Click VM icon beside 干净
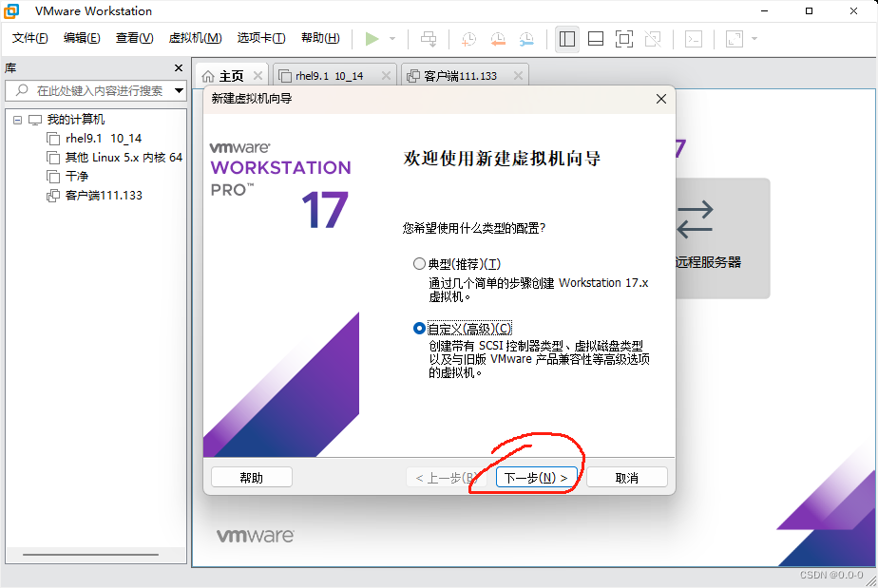The width and height of the screenshot is (878, 588). (x=53, y=177)
